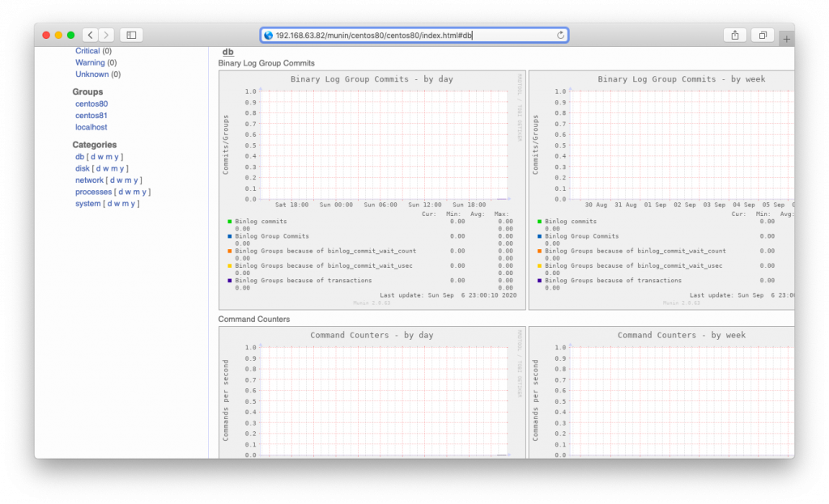The image size is (829, 504).
Task: Click the globe site icon in address bar
Action: [x=269, y=36]
